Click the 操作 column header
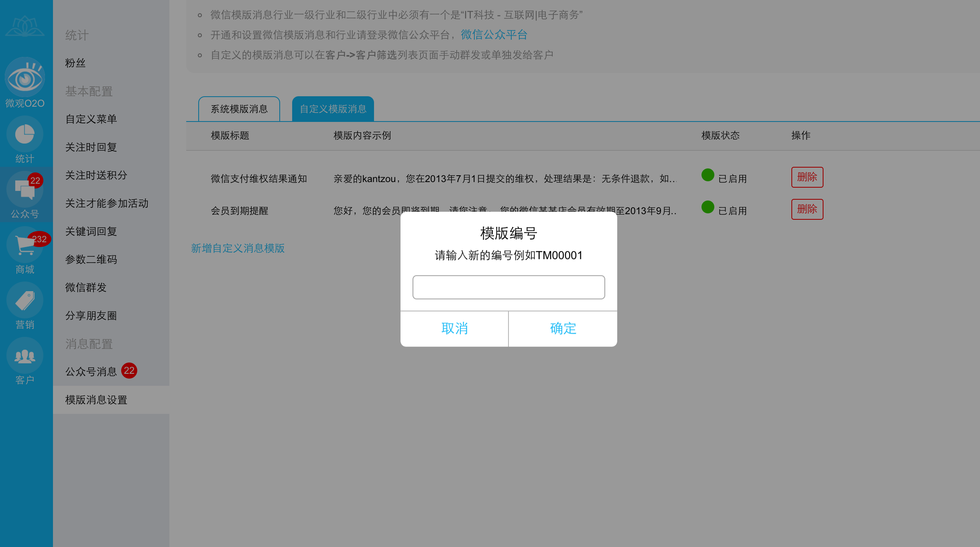This screenshot has width=980, height=547. click(x=801, y=136)
